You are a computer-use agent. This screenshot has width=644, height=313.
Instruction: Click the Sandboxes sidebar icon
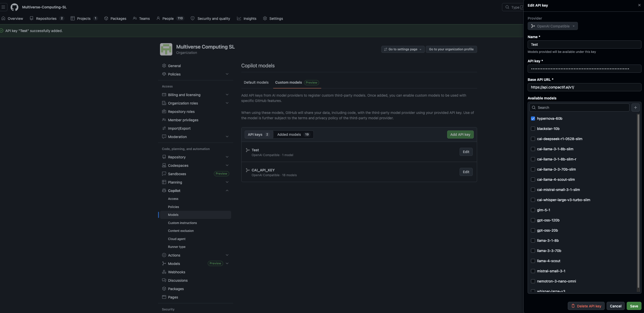[164, 174]
